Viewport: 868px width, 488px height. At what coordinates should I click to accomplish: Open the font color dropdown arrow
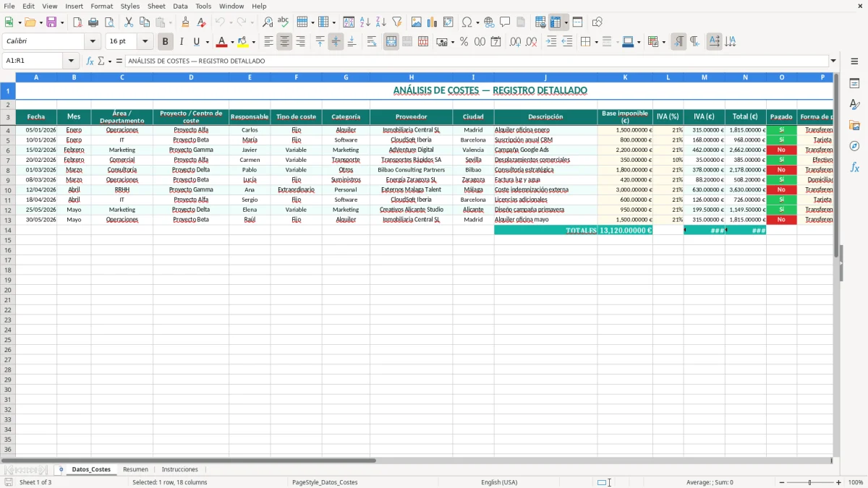pyautogui.click(x=232, y=42)
